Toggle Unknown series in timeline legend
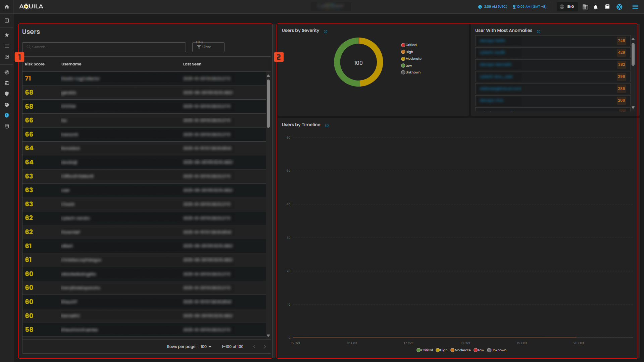The image size is (644, 362). tap(496, 350)
